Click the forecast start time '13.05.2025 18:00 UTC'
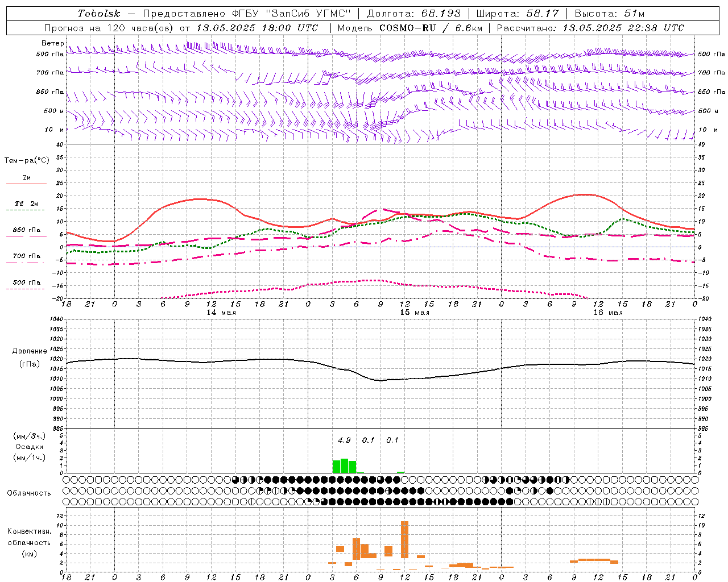This screenshot has height=582, width=728. [258, 28]
